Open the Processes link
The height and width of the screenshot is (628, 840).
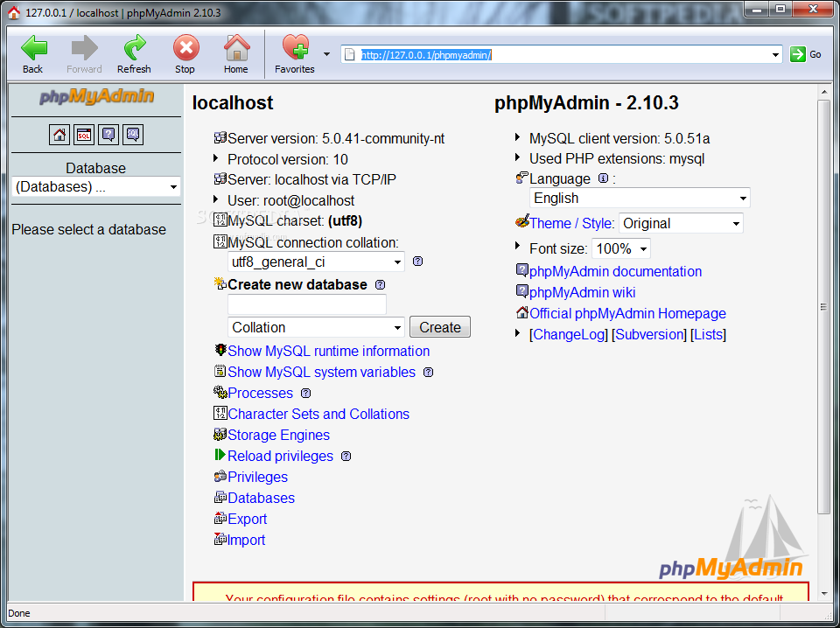coord(261,393)
